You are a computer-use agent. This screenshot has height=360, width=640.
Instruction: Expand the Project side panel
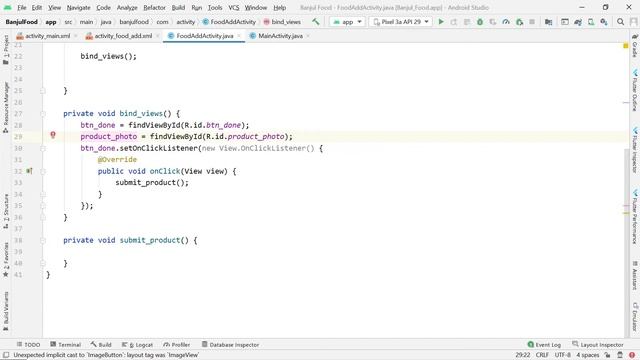(x=6, y=50)
